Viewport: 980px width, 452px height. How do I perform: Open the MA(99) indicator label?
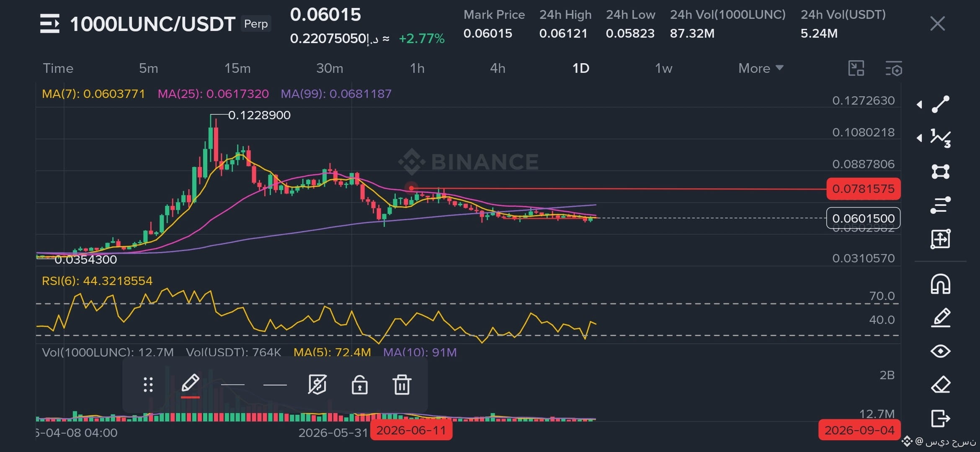pos(336,94)
